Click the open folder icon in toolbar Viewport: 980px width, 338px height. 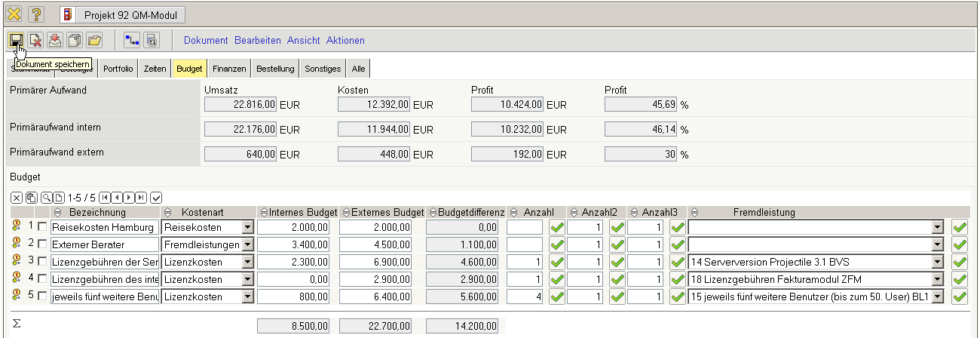[x=94, y=40]
